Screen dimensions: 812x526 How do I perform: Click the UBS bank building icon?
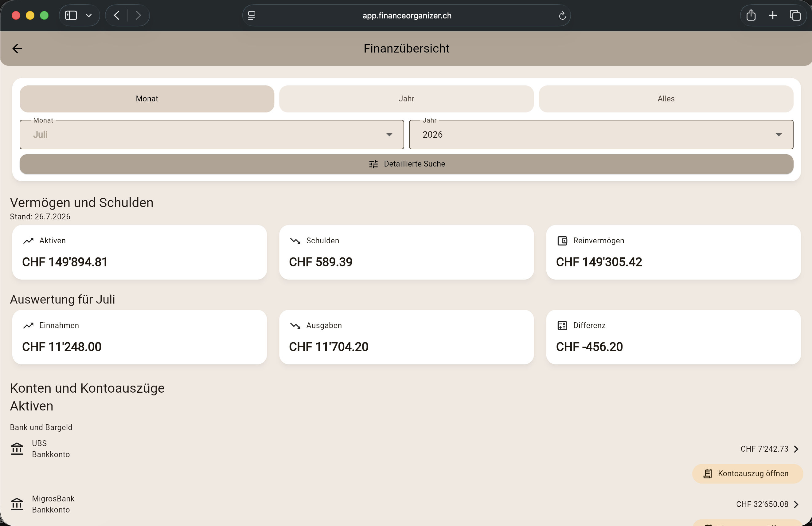tap(17, 449)
